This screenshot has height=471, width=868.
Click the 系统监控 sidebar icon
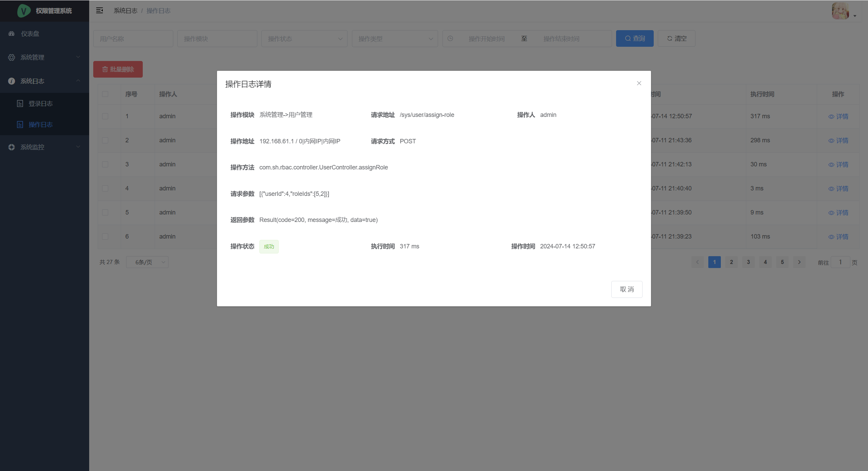pyautogui.click(x=12, y=147)
